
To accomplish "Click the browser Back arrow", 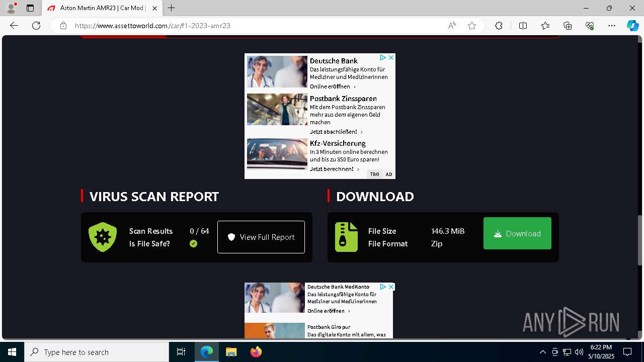I will [x=14, y=26].
